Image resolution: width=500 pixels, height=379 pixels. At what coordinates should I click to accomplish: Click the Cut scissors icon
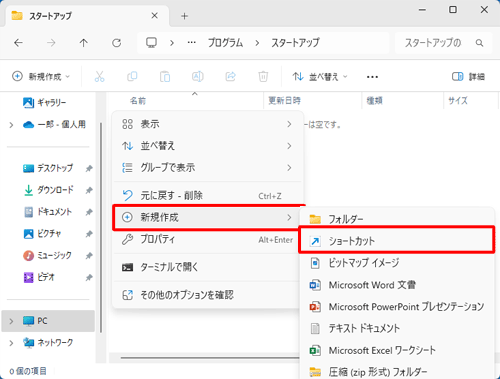click(99, 77)
